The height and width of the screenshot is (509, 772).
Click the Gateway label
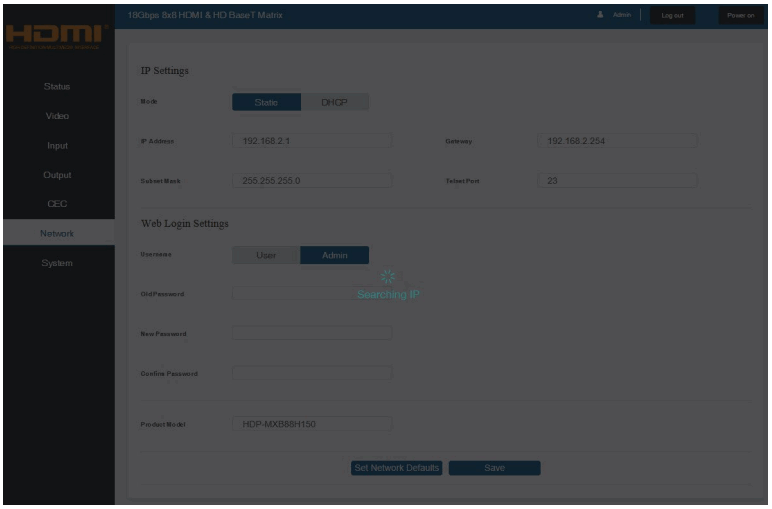(x=458, y=141)
